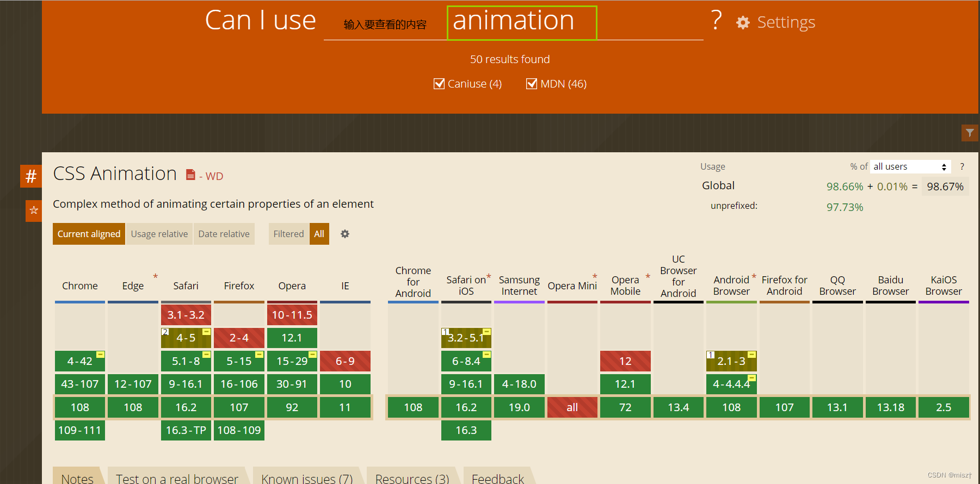Viewport: 980px width, 484px height.
Task: Open the filter funnel icon
Action: [970, 133]
